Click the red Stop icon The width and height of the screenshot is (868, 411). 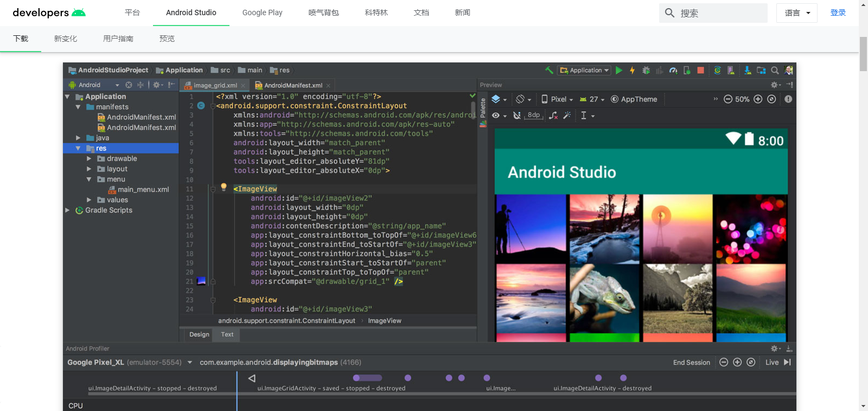tap(700, 70)
